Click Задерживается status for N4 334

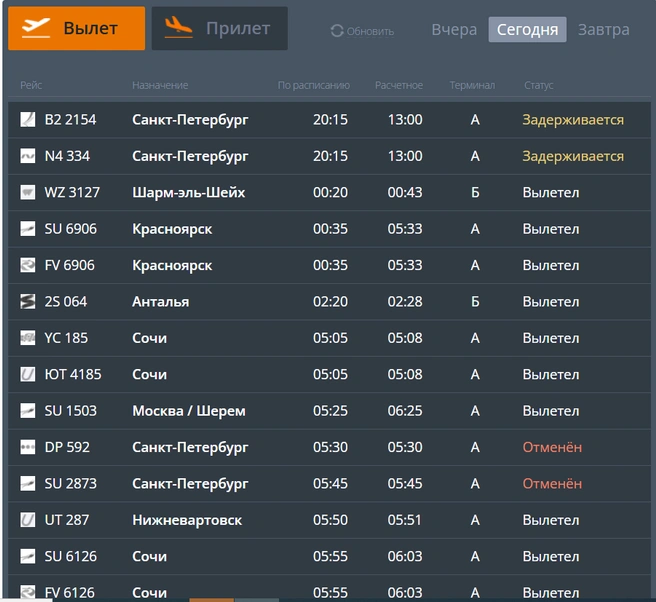[573, 156]
